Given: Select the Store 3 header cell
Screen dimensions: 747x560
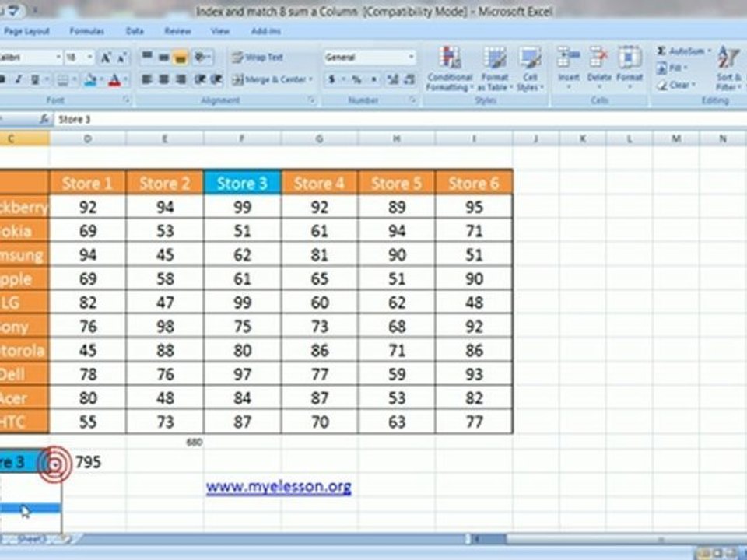Looking at the screenshot, I should pyautogui.click(x=242, y=183).
